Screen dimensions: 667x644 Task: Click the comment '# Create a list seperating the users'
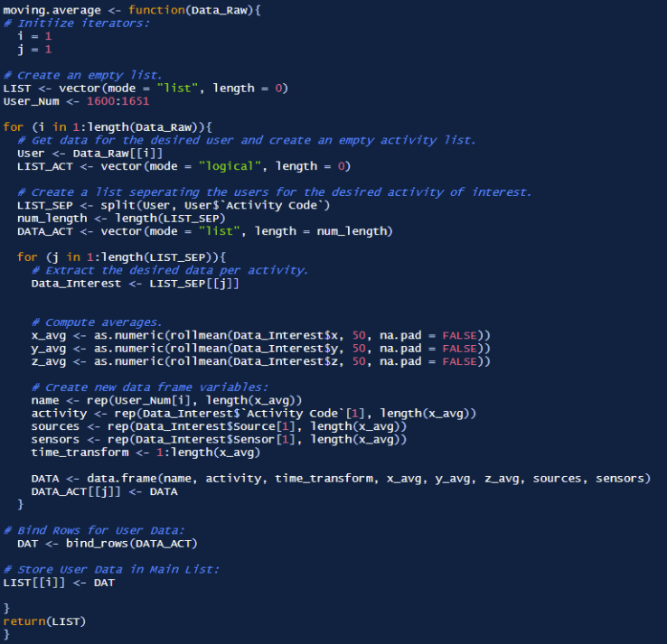[x=275, y=192]
